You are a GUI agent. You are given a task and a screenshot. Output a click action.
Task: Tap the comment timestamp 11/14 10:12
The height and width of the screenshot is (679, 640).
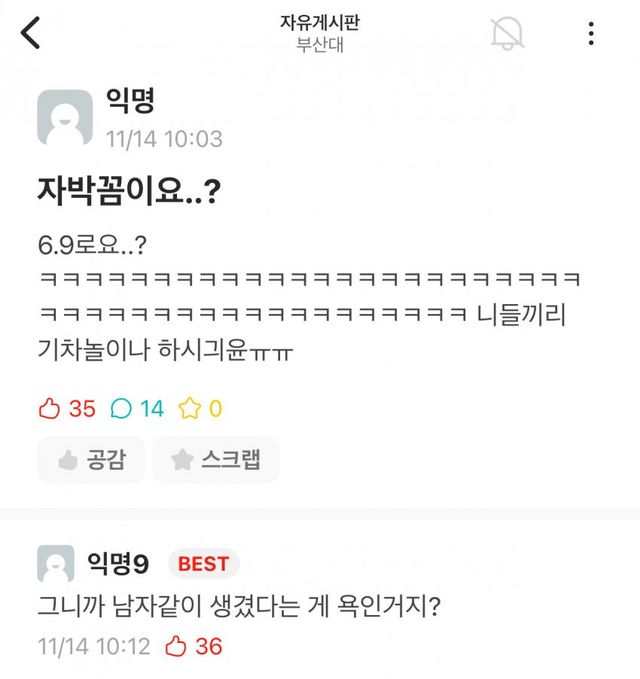(93, 647)
